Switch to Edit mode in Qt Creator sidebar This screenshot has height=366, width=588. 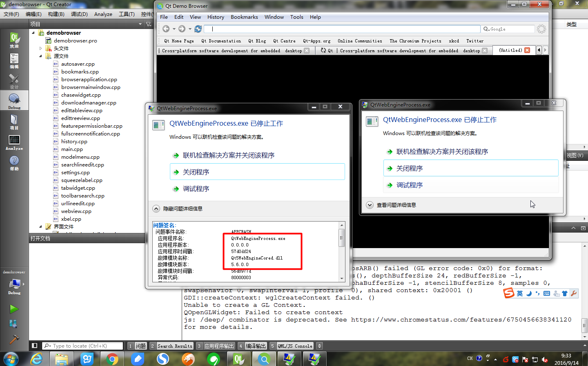click(14, 60)
